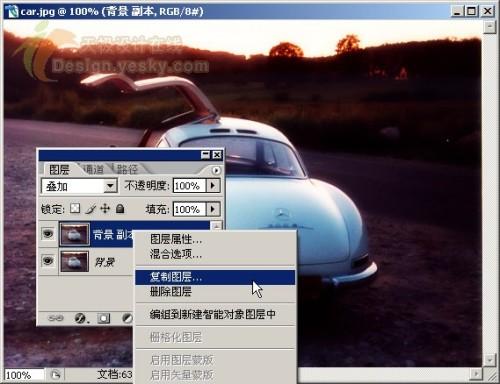Click the layers list scroll-up arrow
The height and width of the screenshot is (384, 500).
pos(217,226)
